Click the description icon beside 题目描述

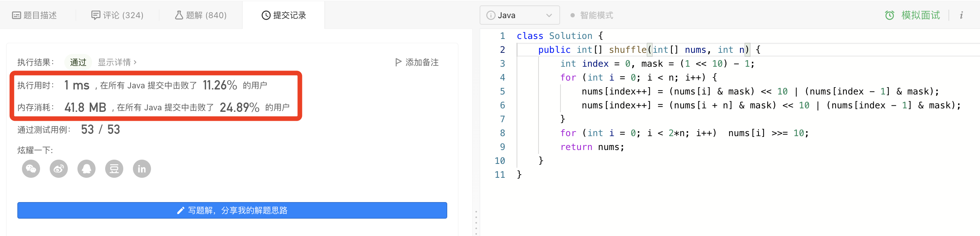click(17, 15)
